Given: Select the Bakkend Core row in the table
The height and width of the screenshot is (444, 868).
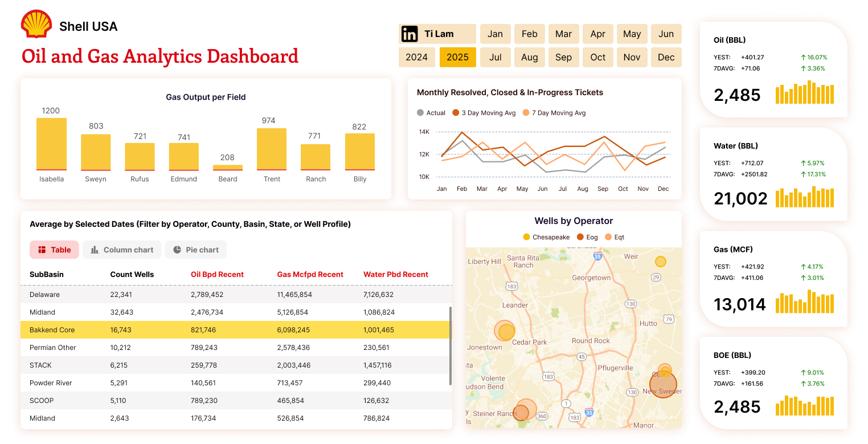Looking at the screenshot, I should [228, 329].
